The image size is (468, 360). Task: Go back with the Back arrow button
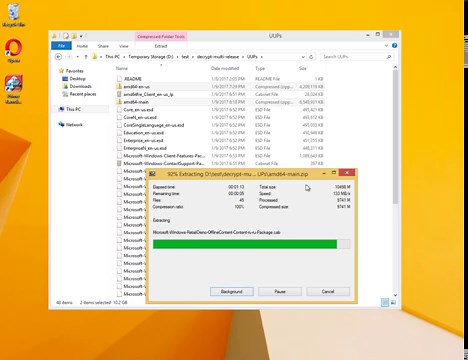[x=58, y=57]
